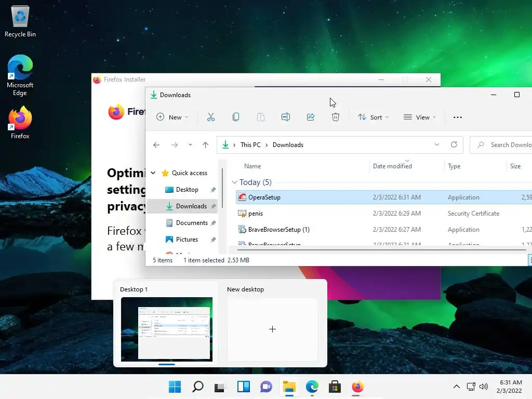Image resolution: width=532 pixels, height=399 pixels.
Task: Open Microsoft Store on taskbar
Action: tap(335, 387)
